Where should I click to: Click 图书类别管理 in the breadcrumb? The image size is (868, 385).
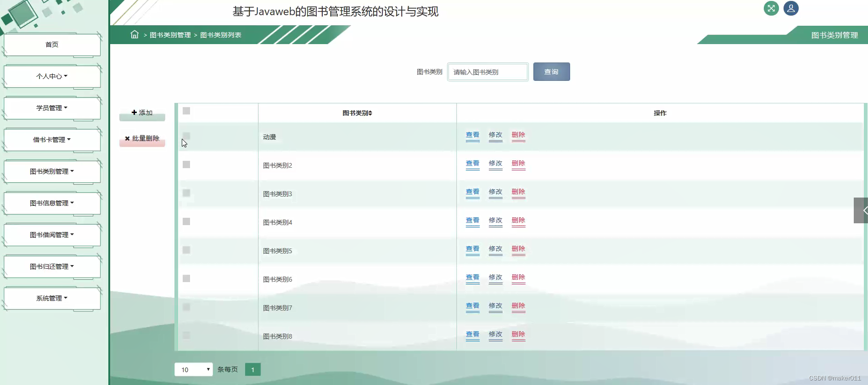170,35
